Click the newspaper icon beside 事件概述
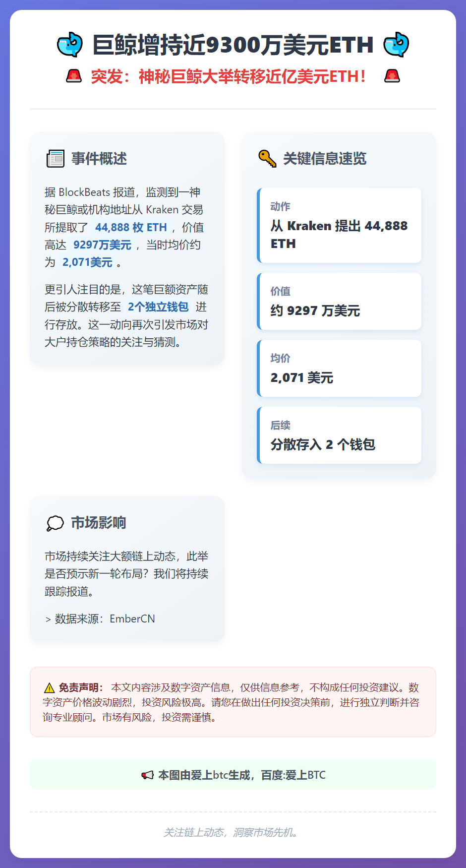The width and height of the screenshot is (466, 868). (56, 159)
